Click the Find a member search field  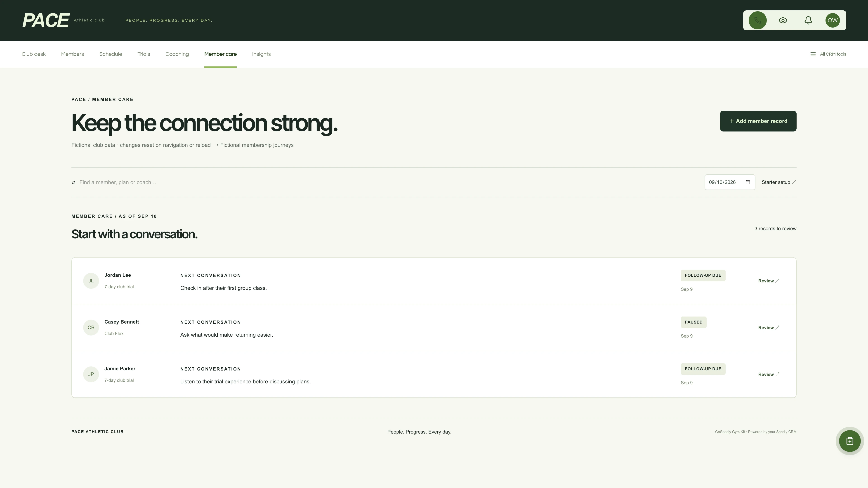click(387, 182)
